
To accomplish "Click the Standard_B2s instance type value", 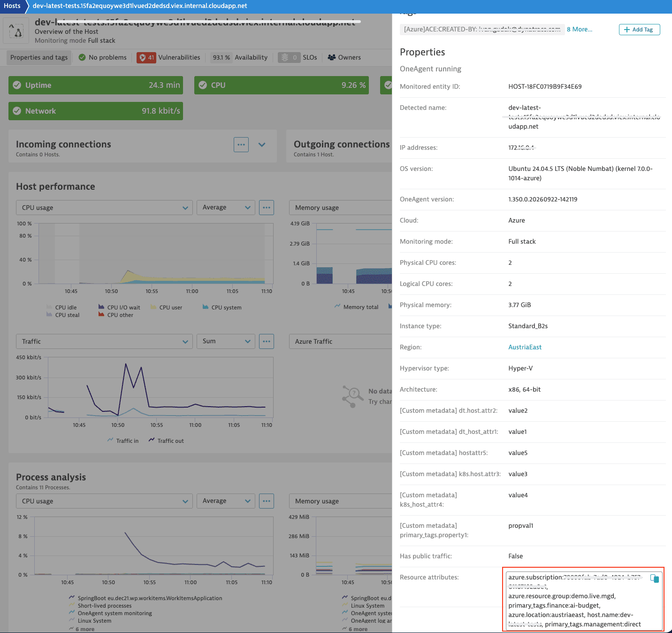I will point(528,326).
